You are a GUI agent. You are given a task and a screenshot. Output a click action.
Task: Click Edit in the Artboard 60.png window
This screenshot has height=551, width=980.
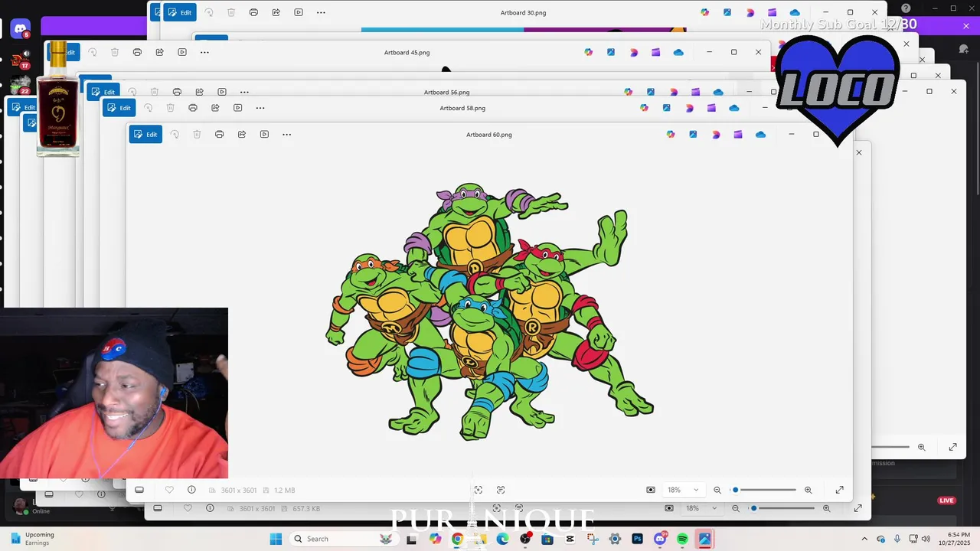point(145,135)
